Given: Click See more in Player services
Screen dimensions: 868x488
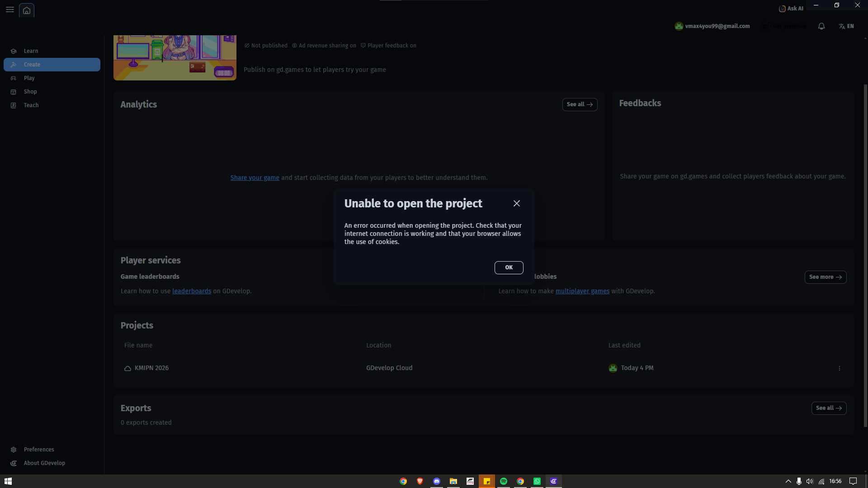Looking at the screenshot, I should pyautogui.click(x=826, y=277).
